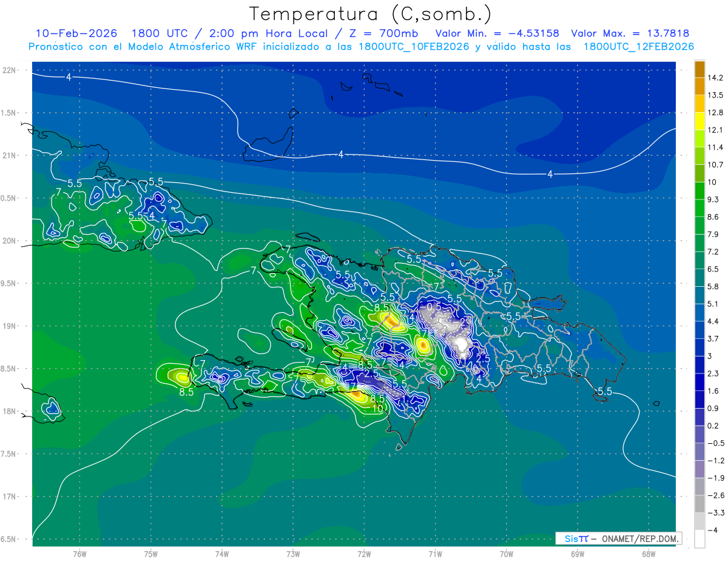Click legend value '14.2'
Viewport: 728px width, 562px height.
click(x=714, y=78)
